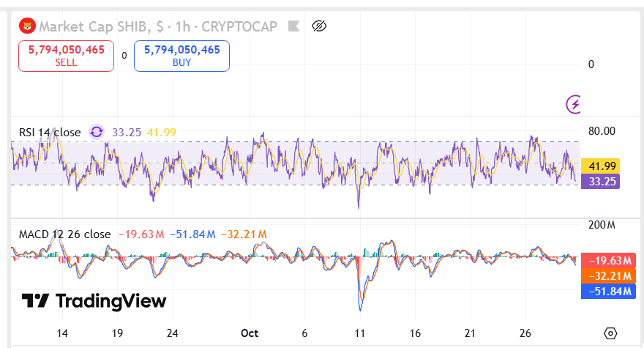Screen dimensions: 644x348
Task: Open chart settings hexagon icon
Action: click(610, 333)
